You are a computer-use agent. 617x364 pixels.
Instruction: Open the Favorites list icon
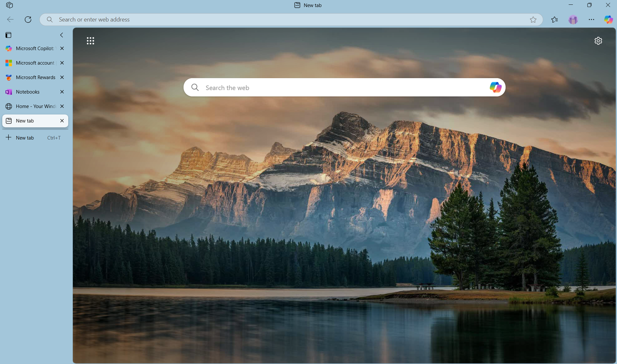(x=555, y=20)
